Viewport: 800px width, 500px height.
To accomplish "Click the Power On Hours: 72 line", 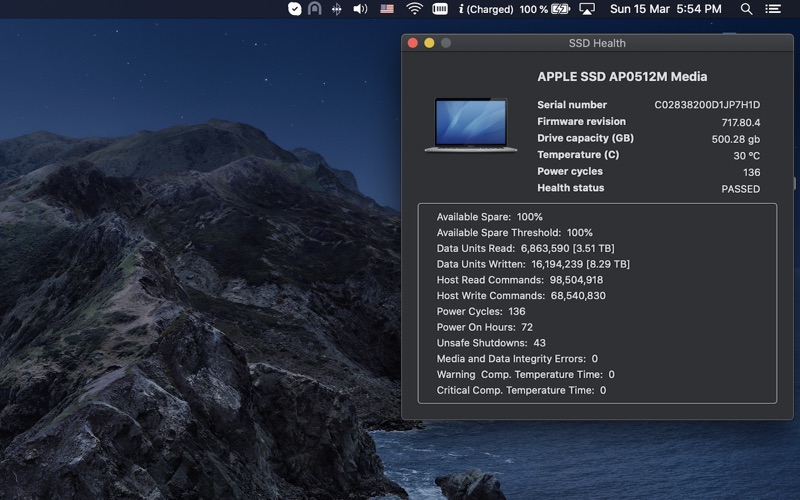I will point(485,327).
